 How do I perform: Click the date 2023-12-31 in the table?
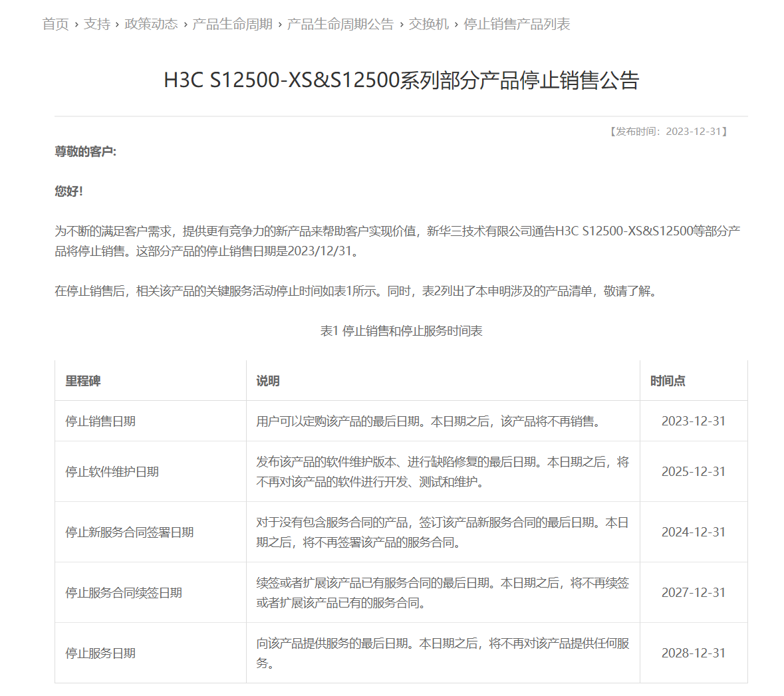694,421
